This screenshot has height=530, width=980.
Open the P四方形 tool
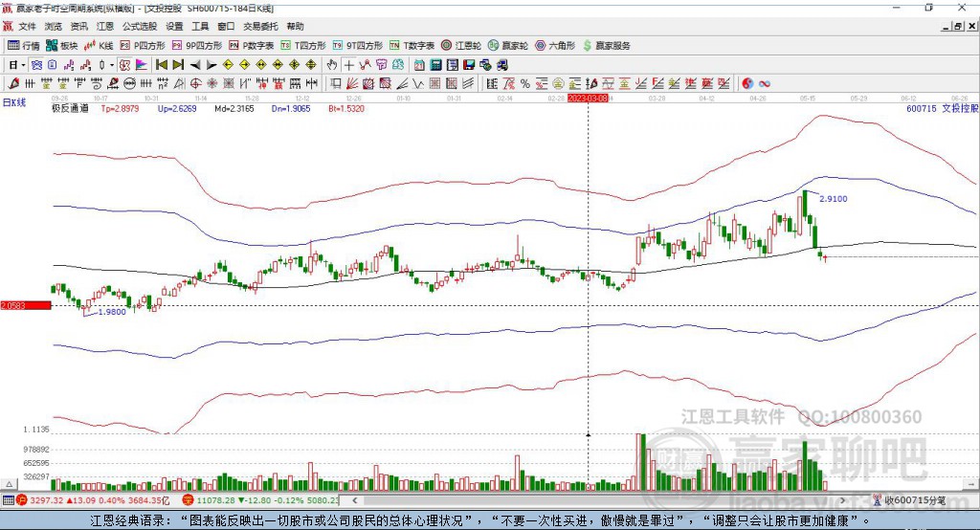pos(143,46)
